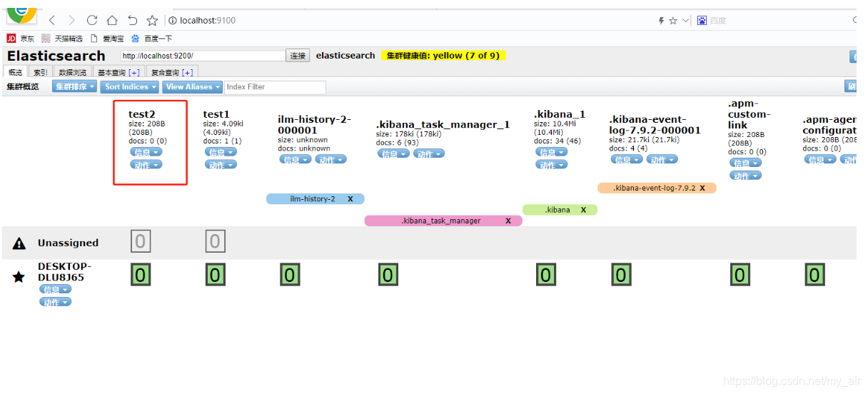The height and width of the screenshot is (394, 868).
Task: Remove the .kibana-event-log-7.9.2 alias with its X
Action: click(702, 188)
